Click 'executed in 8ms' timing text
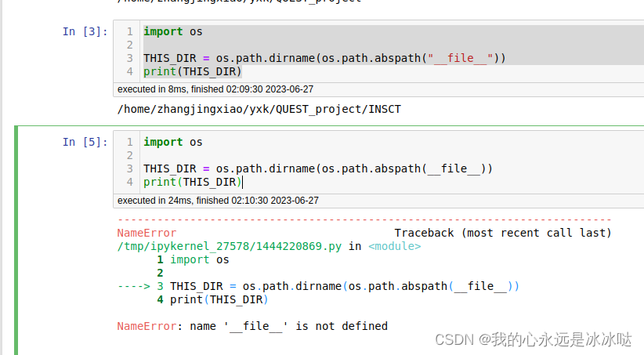Viewport: 644px width, 355px height. tap(215, 89)
